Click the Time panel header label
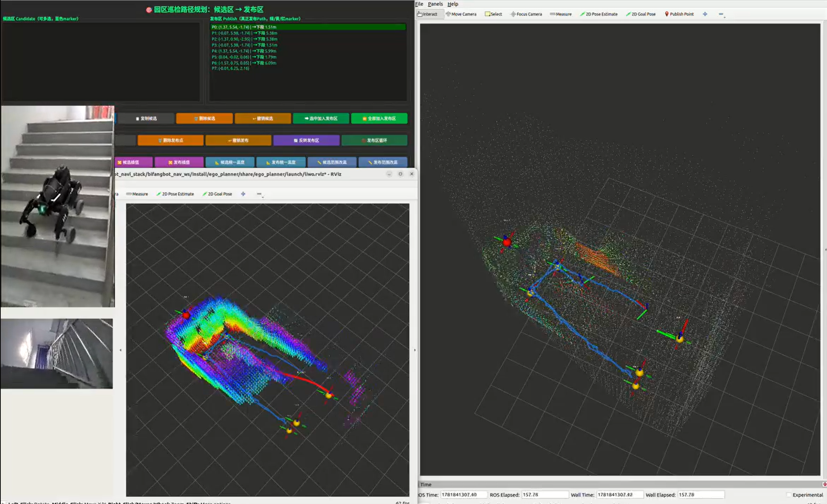 pyautogui.click(x=426, y=485)
